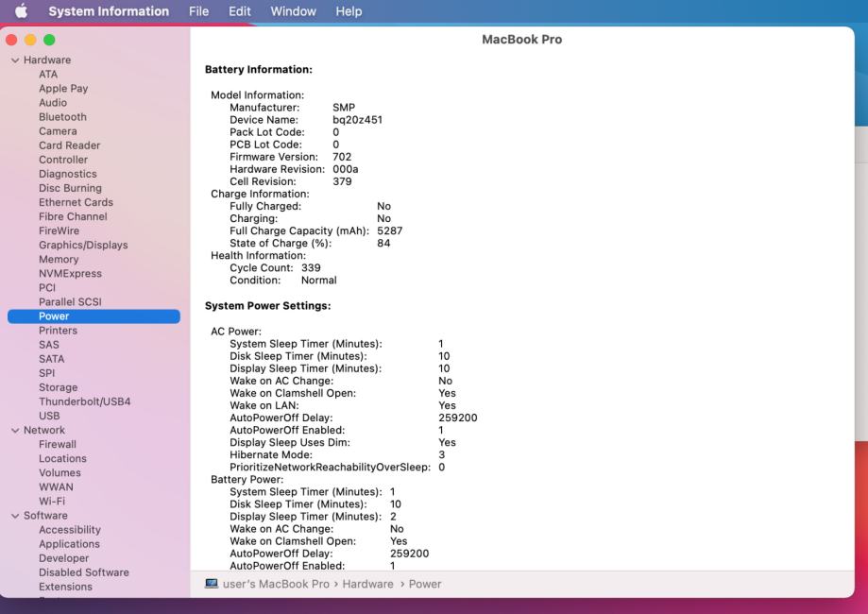
Task: Select Bluetooth in the sidebar
Action: click(62, 117)
